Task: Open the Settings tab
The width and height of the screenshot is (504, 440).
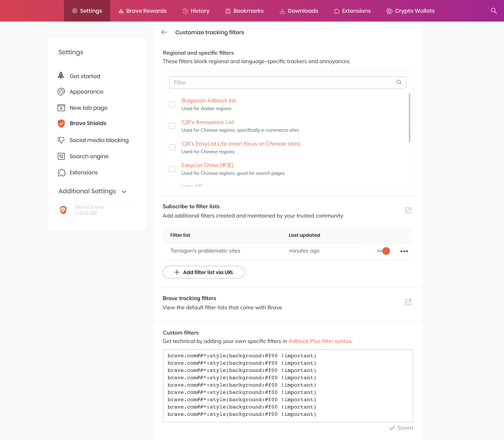Action: pyautogui.click(x=87, y=11)
